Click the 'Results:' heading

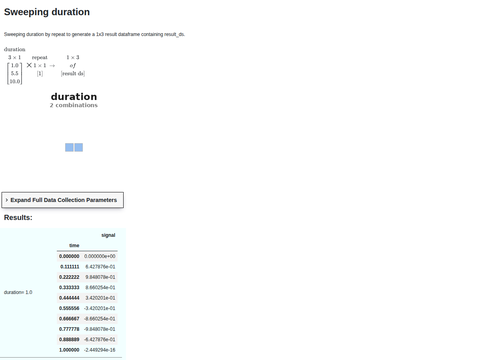pos(18,217)
